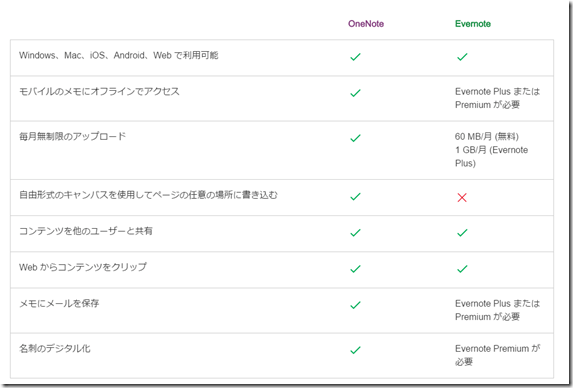Select text 'メモにメールを保存'
The image size is (573, 388).
59,303
